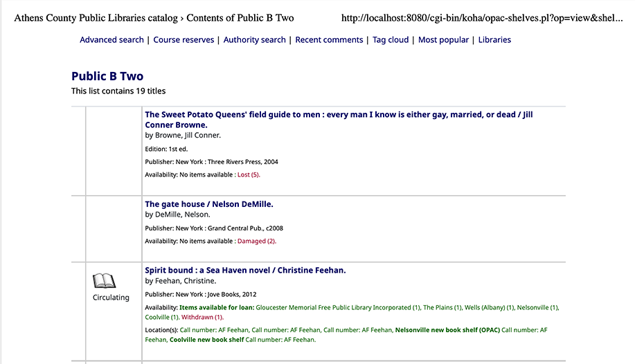635x364 pixels.
Task: Click author DeMille, Nelson
Action: (x=182, y=215)
